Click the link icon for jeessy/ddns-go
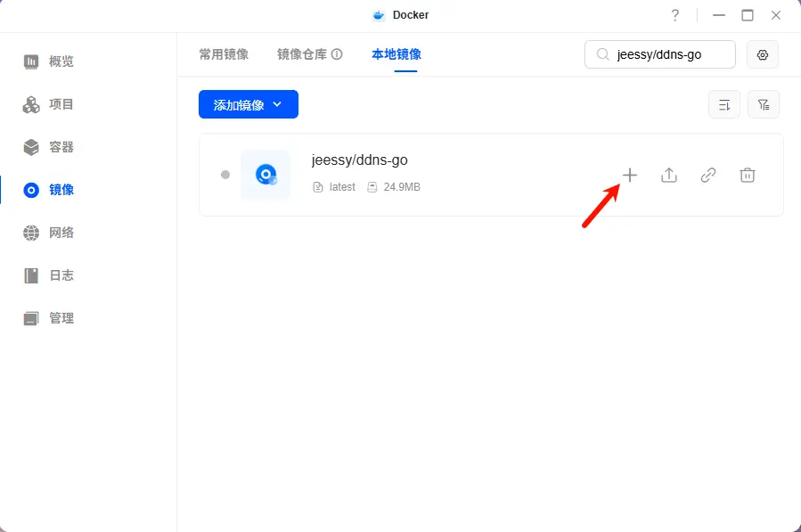 (708, 176)
